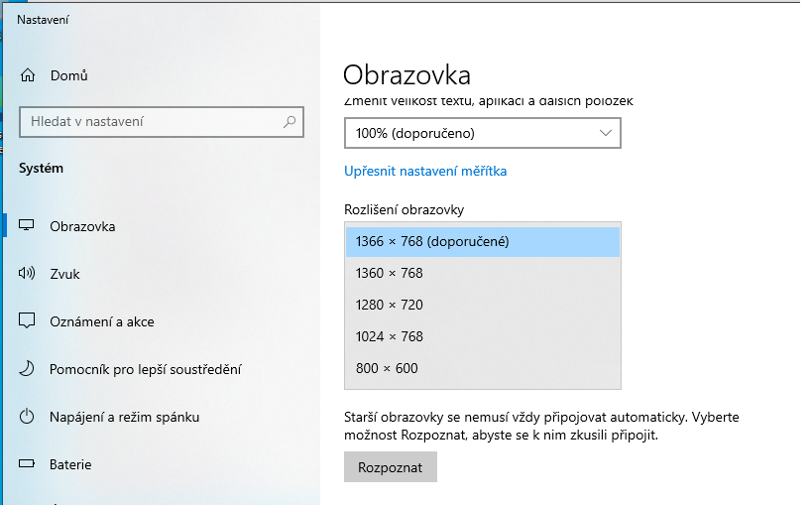Focus the Hledat v nastavení search box

click(x=149, y=122)
